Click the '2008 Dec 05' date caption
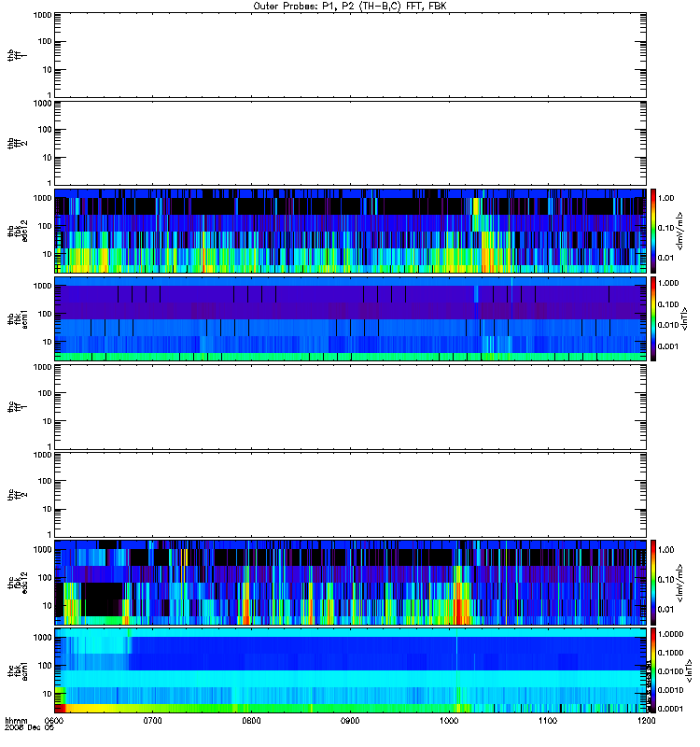 click(x=30, y=727)
